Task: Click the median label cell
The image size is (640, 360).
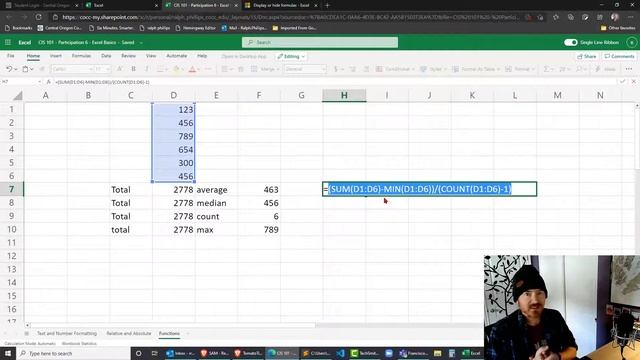Action: pyautogui.click(x=216, y=203)
